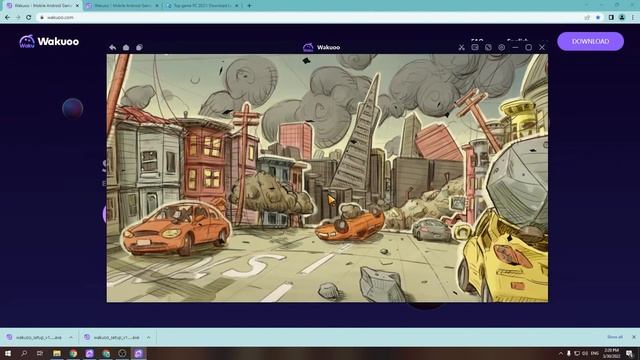Click the taskbar search icon
The image size is (640, 360).
pos(24,353)
